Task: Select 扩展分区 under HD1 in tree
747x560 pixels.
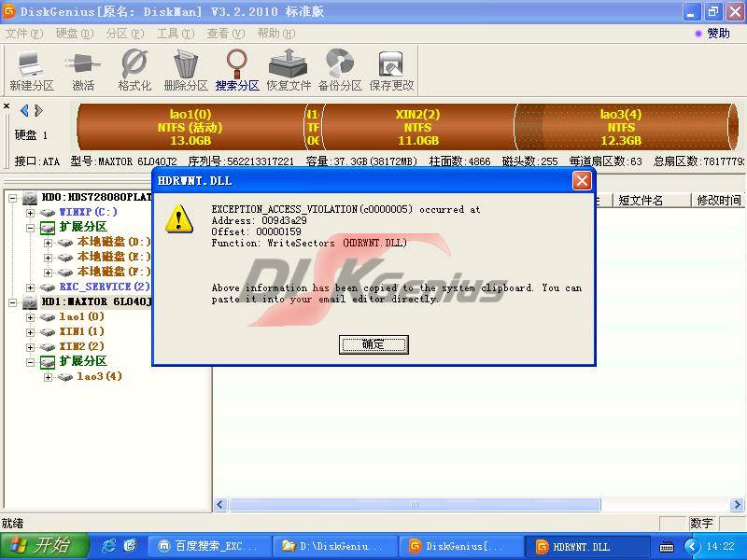Action: (x=83, y=361)
